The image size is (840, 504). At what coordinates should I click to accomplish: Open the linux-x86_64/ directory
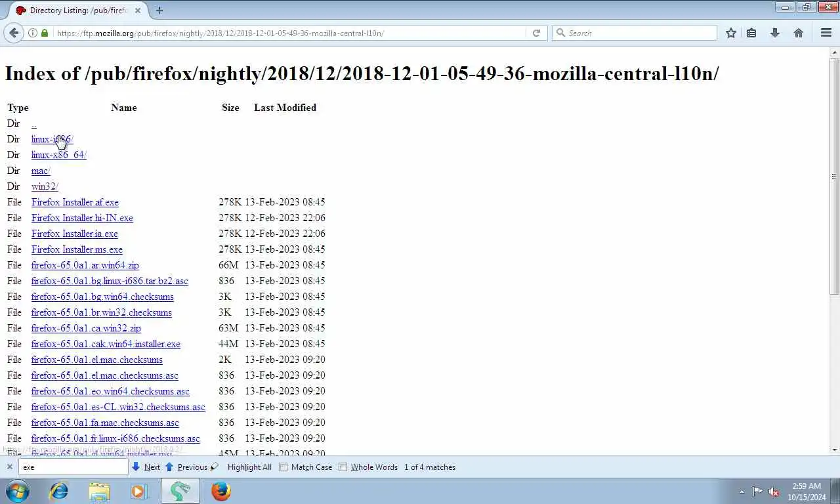tap(58, 155)
